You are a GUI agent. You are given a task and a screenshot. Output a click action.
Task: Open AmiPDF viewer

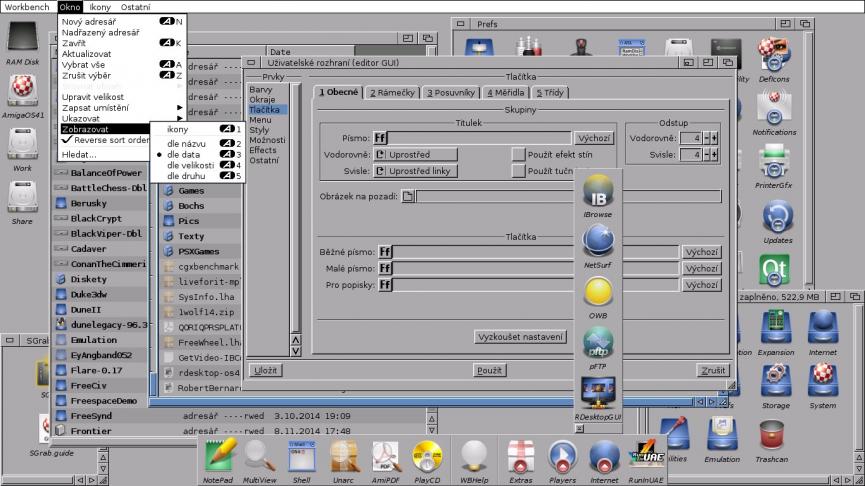[386, 458]
